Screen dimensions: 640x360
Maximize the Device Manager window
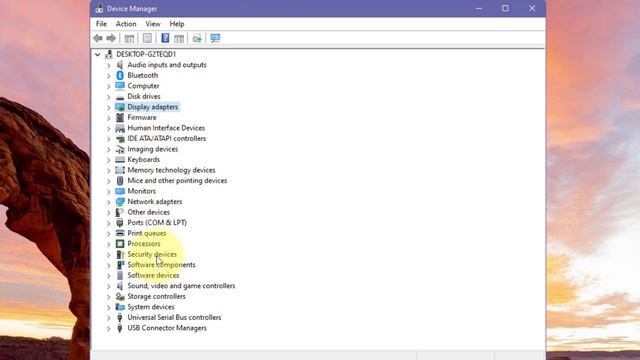click(505, 8)
